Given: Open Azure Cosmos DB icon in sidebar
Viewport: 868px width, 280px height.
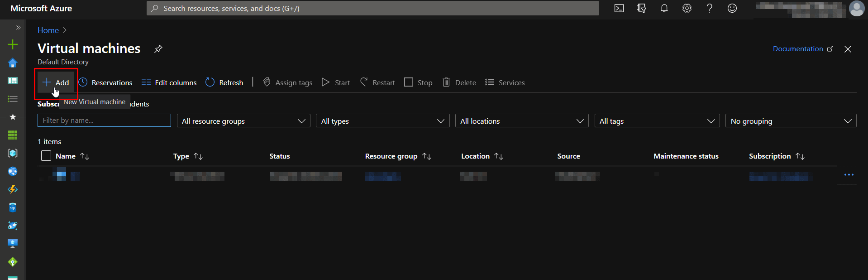Looking at the screenshot, I should pyautogui.click(x=13, y=226).
